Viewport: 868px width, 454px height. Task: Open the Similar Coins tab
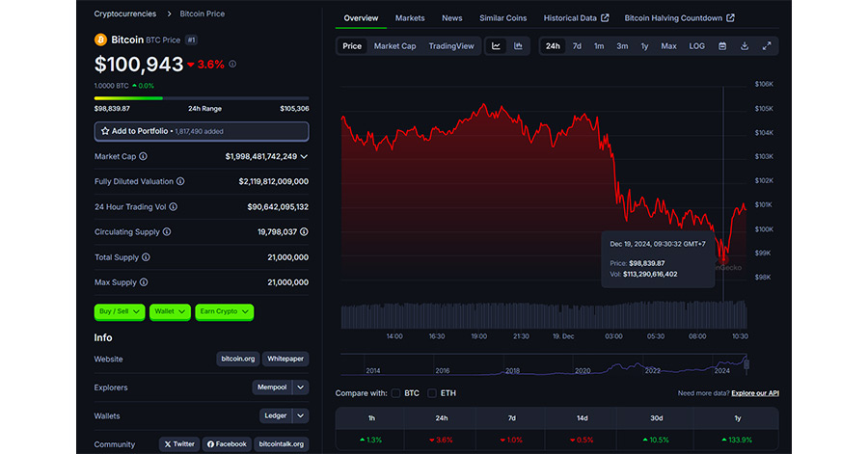pos(502,17)
